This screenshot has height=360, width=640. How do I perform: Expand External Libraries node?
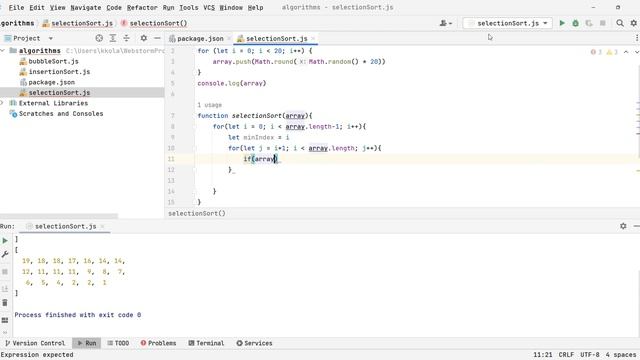point(2,103)
